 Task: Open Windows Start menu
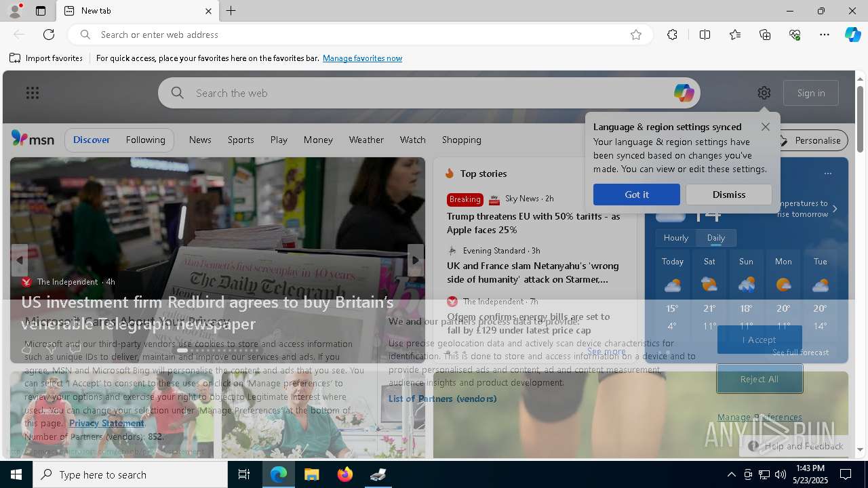(16, 474)
